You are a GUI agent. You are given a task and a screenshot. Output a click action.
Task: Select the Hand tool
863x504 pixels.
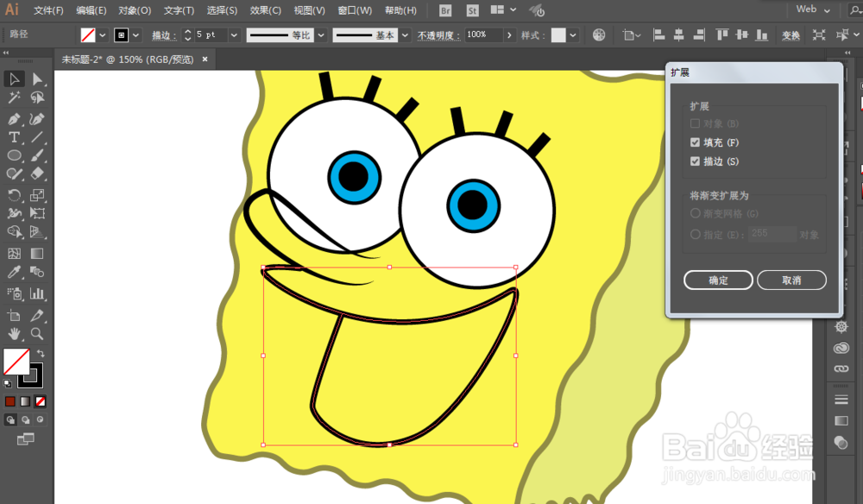pos(15,333)
